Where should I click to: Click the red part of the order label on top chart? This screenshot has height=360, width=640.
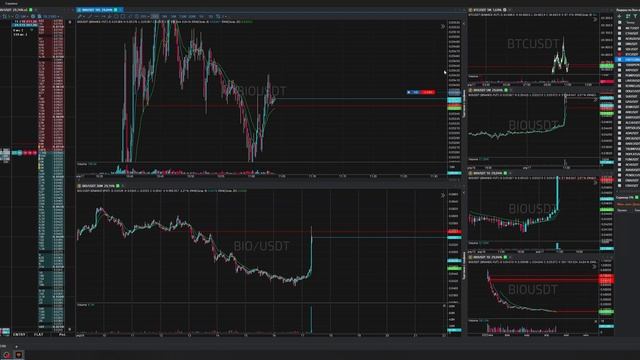click(428, 92)
